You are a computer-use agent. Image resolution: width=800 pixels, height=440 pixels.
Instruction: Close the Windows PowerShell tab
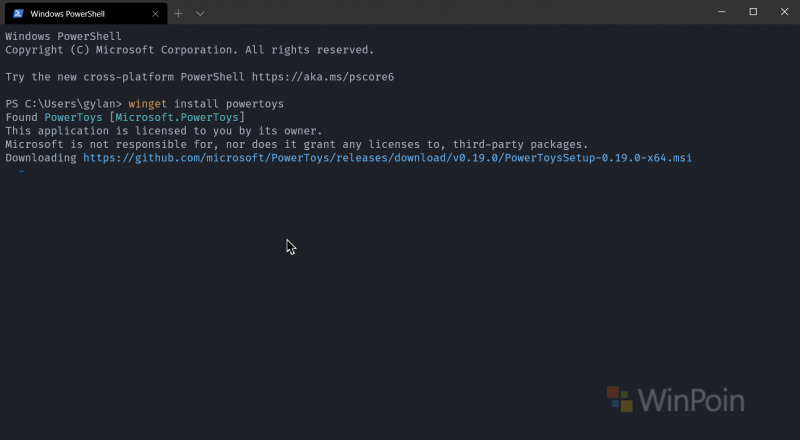(x=156, y=14)
